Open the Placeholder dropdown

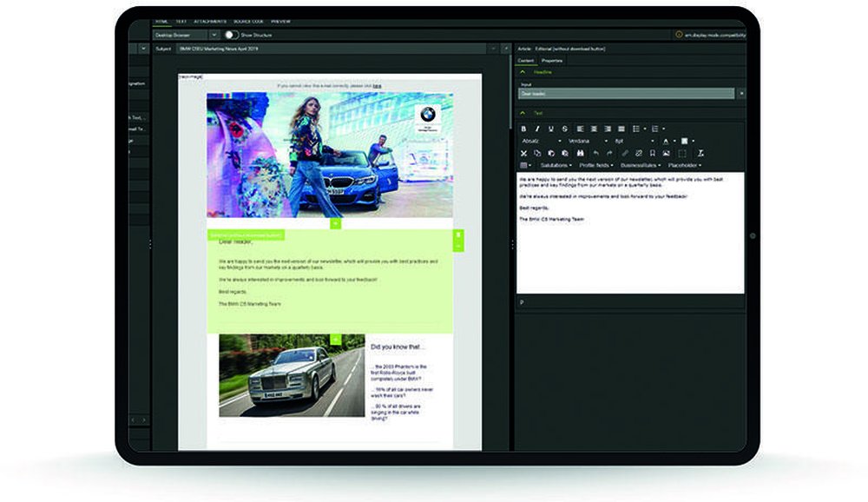coord(685,165)
